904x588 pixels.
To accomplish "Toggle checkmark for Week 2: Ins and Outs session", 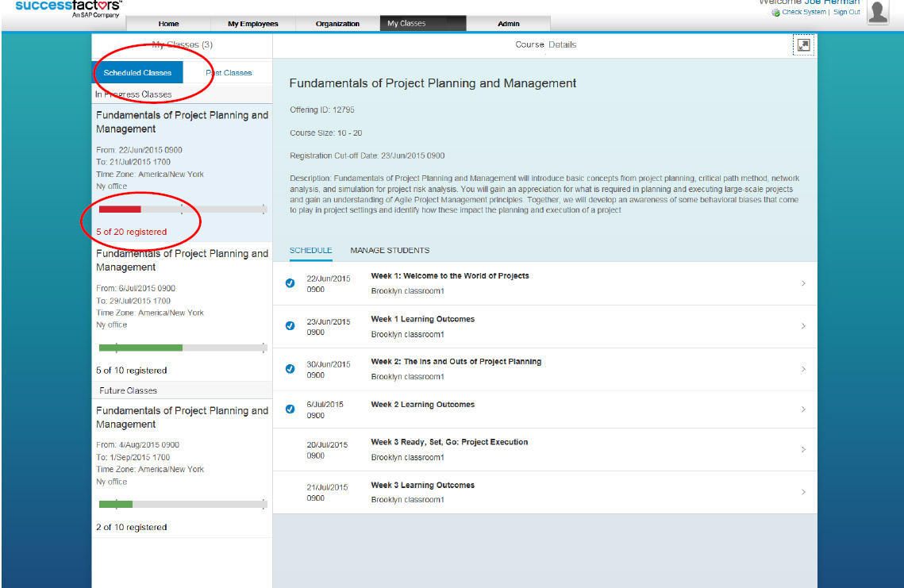I will (x=290, y=369).
